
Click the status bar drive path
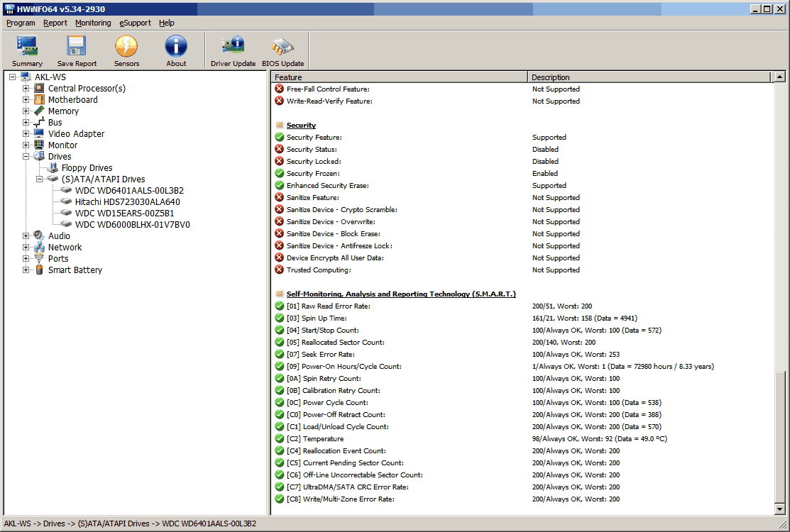pos(130,523)
